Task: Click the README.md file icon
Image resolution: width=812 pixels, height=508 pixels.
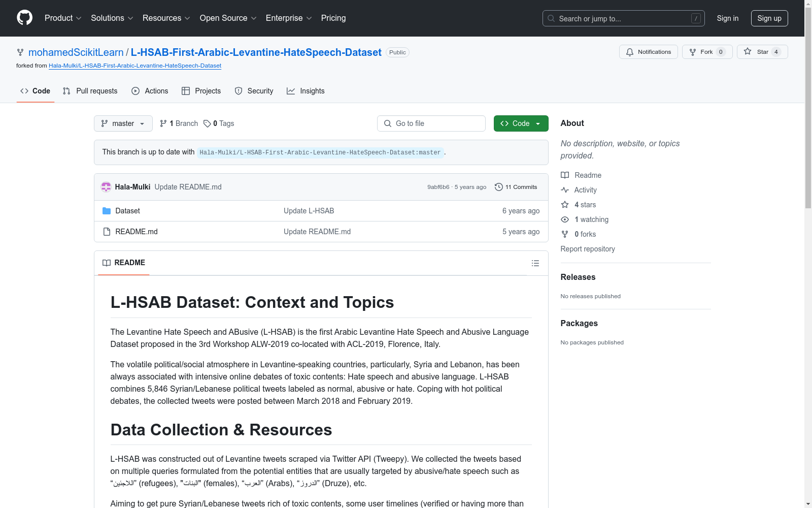Action: pos(107,232)
